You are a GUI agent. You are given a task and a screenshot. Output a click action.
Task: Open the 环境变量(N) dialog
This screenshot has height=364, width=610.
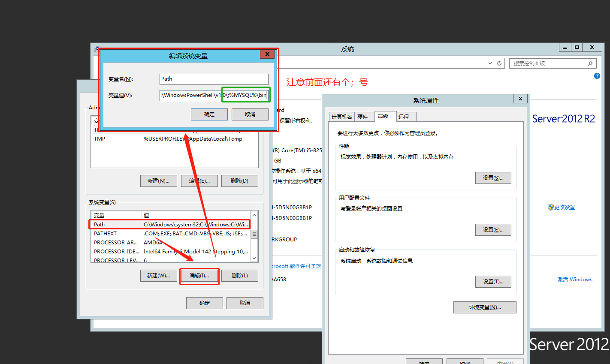(x=485, y=307)
